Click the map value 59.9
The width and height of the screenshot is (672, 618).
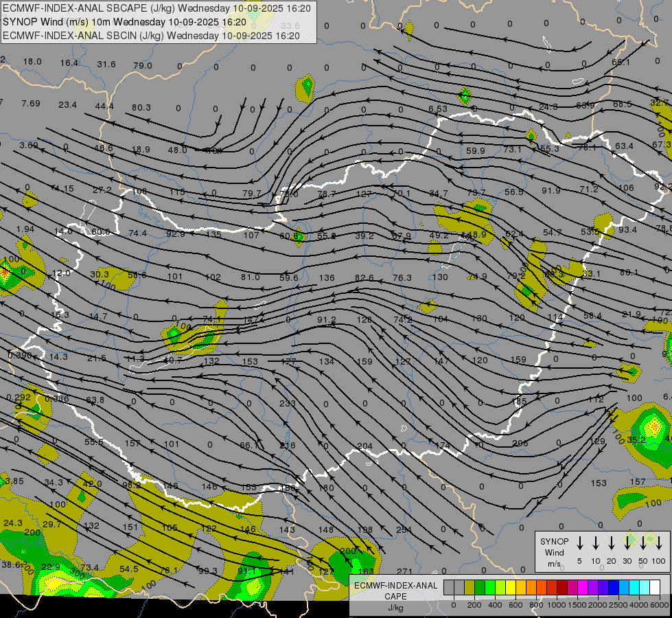(x=475, y=150)
